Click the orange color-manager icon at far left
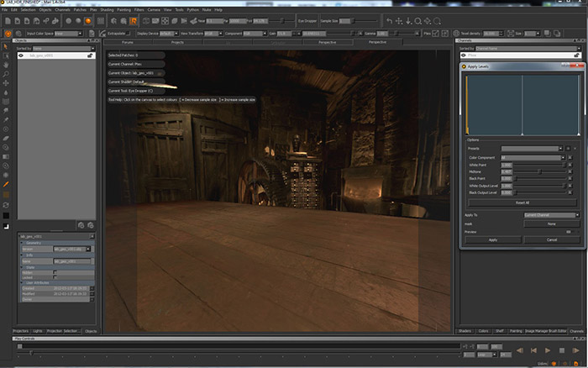Image resolution: width=588 pixels, height=368 pixels. click(8, 34)
